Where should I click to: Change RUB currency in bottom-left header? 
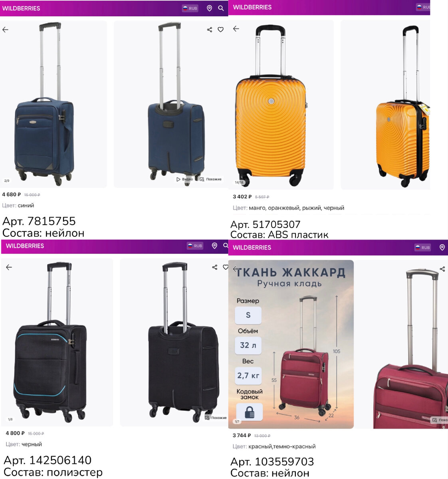click(195, 245)
